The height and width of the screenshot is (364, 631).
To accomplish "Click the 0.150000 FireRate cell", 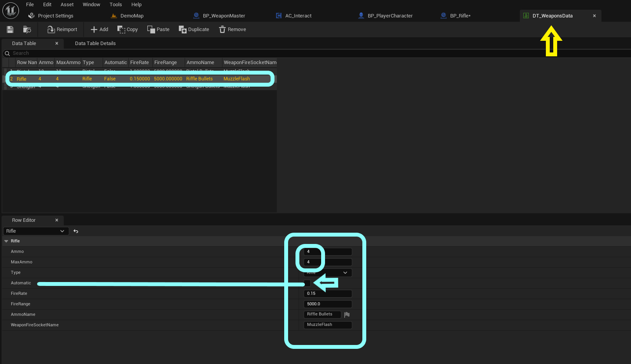I will pos(140,79).
